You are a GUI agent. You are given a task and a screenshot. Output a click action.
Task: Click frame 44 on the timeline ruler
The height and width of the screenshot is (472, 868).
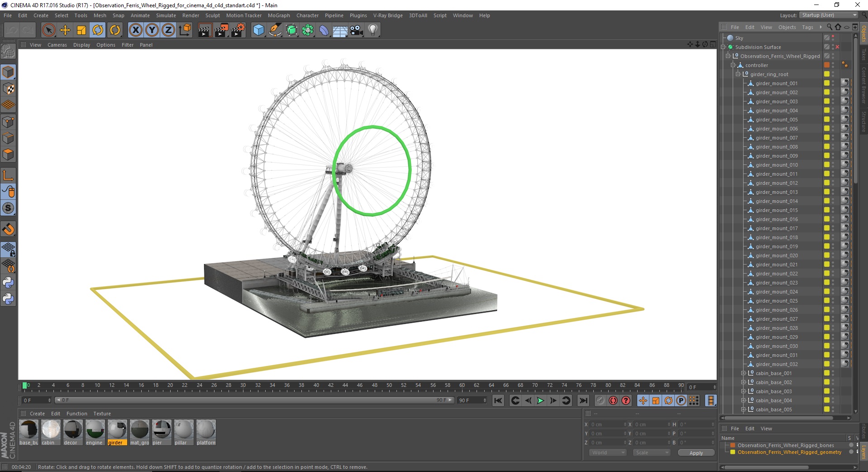tap(345, 386)
